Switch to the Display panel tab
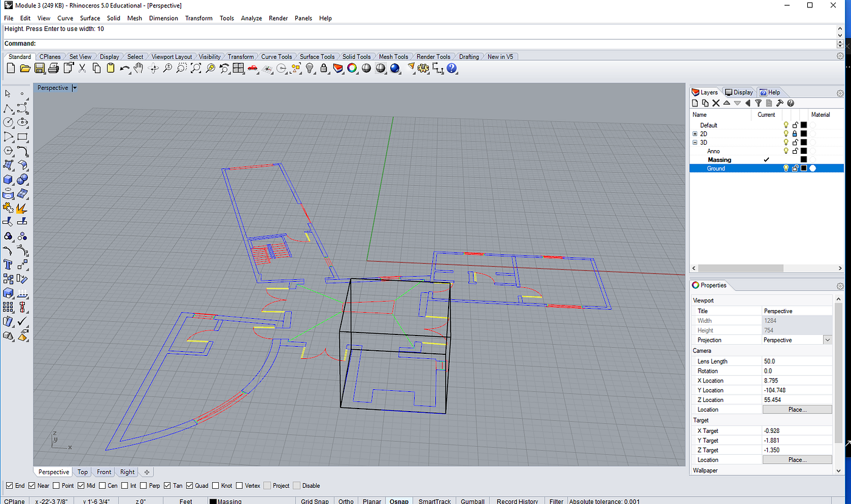Screen dimensions: 851x504 click(x=739, y=92)
